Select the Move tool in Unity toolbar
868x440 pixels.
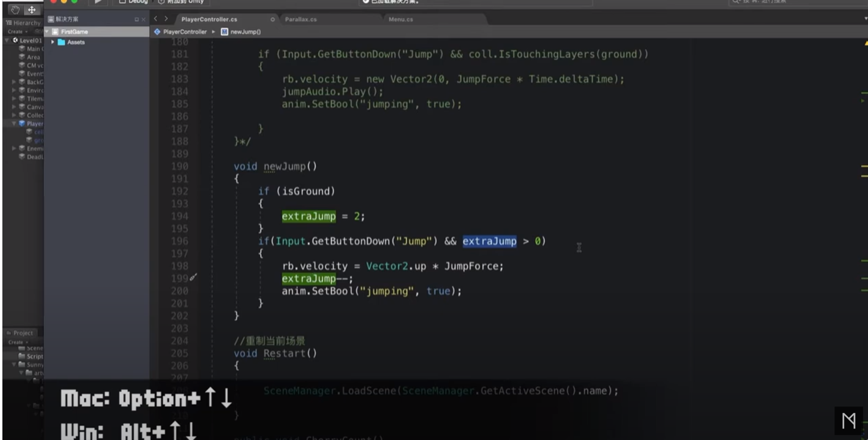(32, 10)
